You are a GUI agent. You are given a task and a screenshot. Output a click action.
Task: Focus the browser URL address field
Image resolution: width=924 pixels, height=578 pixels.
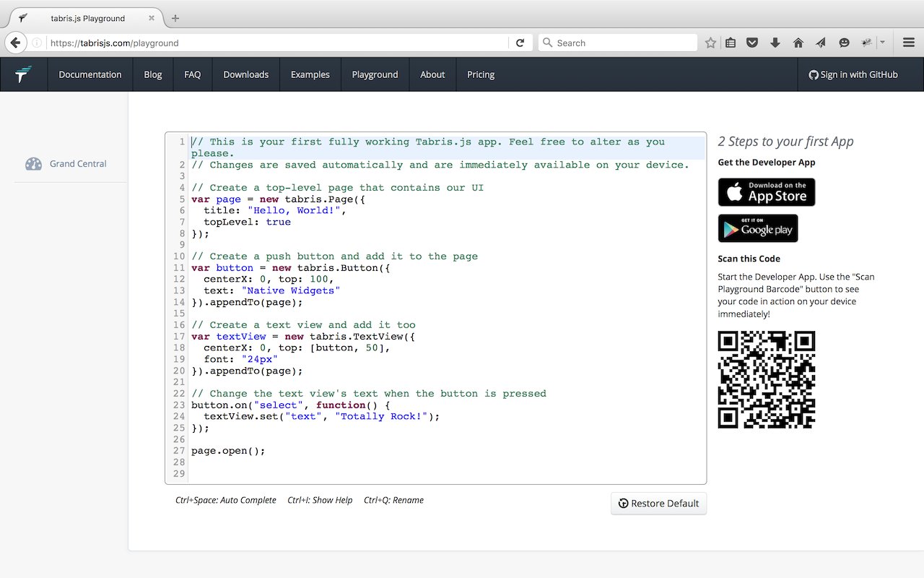(277, 43)
